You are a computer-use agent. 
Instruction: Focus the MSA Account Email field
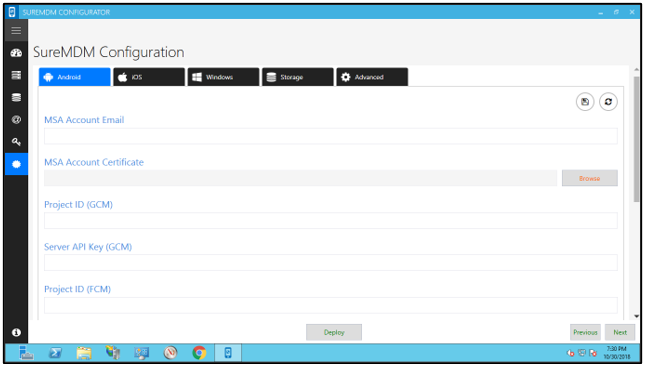[331, 136]
